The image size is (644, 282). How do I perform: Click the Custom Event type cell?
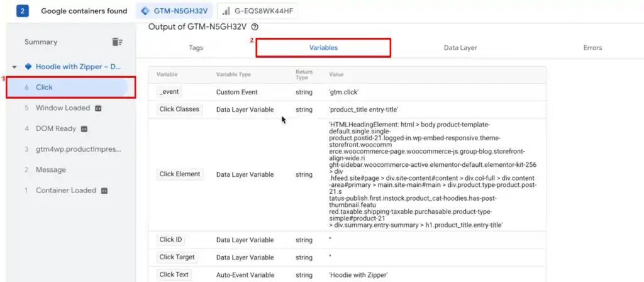[x=237, y=92]
